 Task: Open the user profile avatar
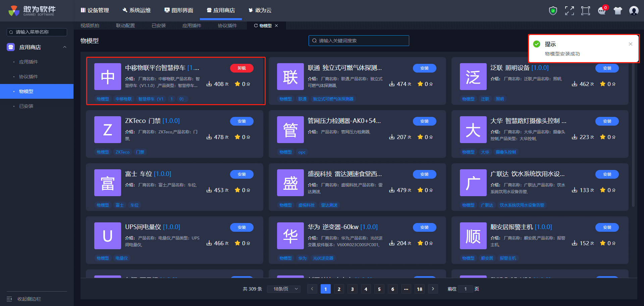click(634, 11)
